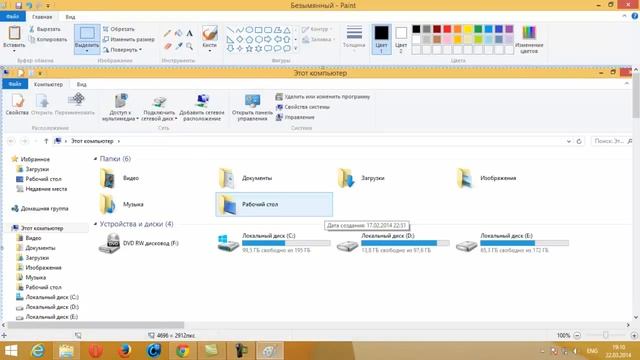Select the Pencil tool in Paint
Image resolution: width=640 pixels, height=360 pixels.
(x=167, y=33)
